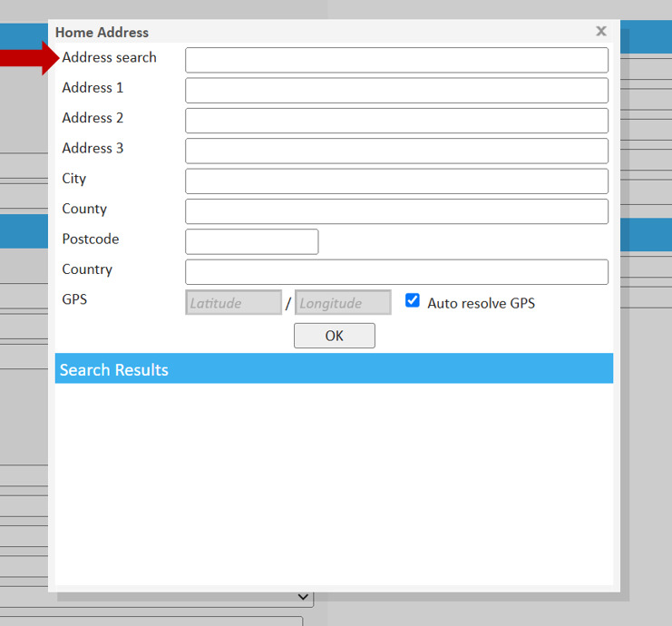Click into the Address 3 field
Viewport: 672px width, 626px height.
pyautogui.click(x=396, y=151)
